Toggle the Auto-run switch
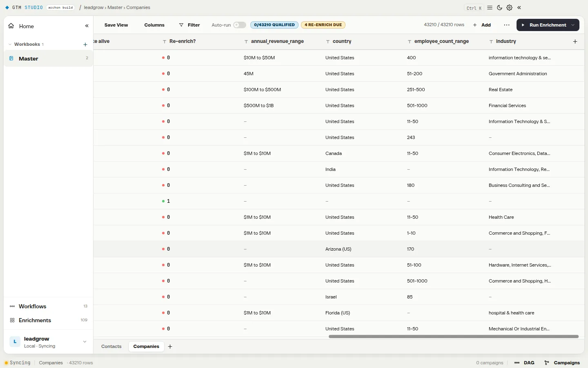This screenshot has width=588, height=368. (240, 25)
